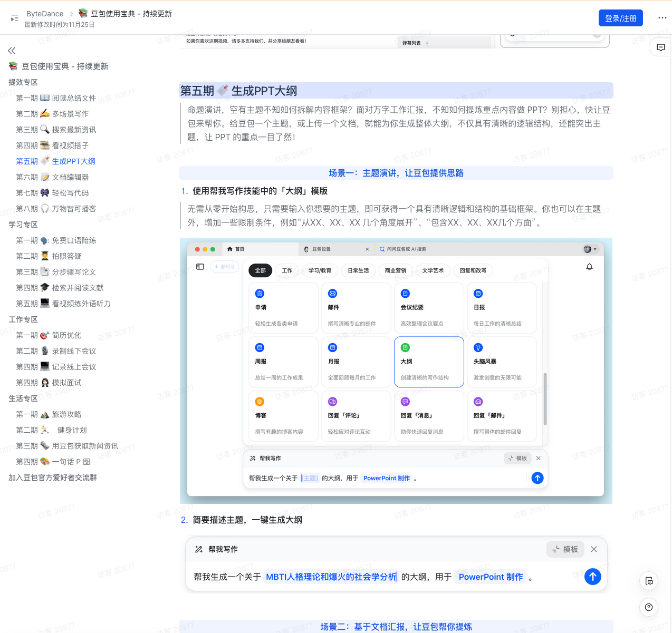Toggle the outline panel icon at top-left
The height and width of the screenshot is (633, 672).
click(x=15, y=18)
